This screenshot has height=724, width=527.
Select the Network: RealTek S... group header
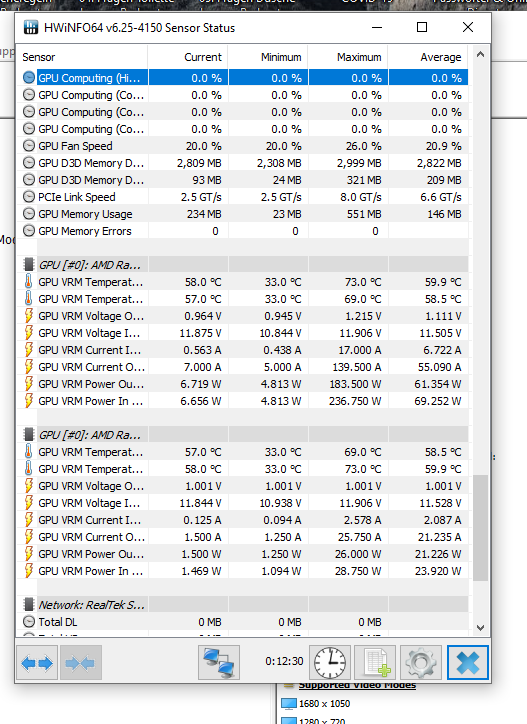click(91, 605)
